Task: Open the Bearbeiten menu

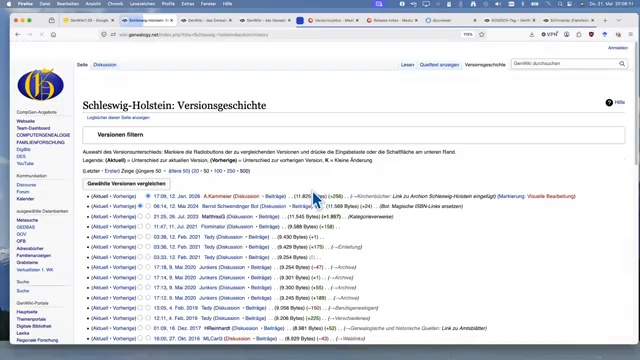Action: click(68, 4)
